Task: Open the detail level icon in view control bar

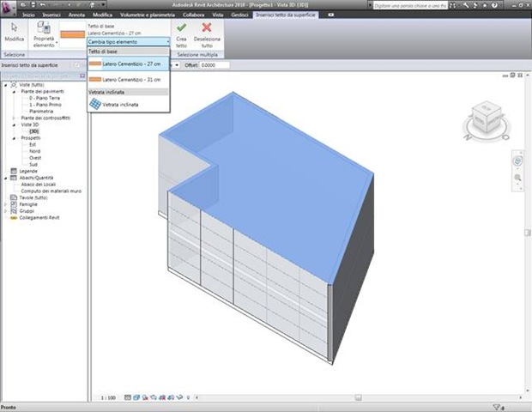Action: [x=128, y=397]
